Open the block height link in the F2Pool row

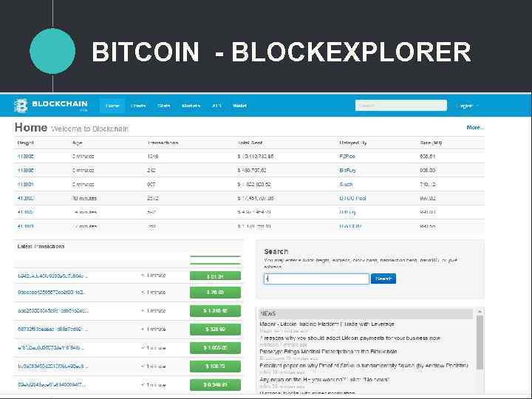(25, 157)
